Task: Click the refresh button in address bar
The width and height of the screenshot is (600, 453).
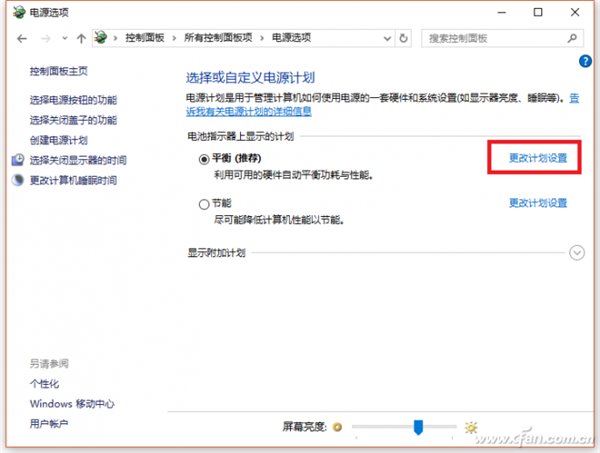Action: click(403, 38)
